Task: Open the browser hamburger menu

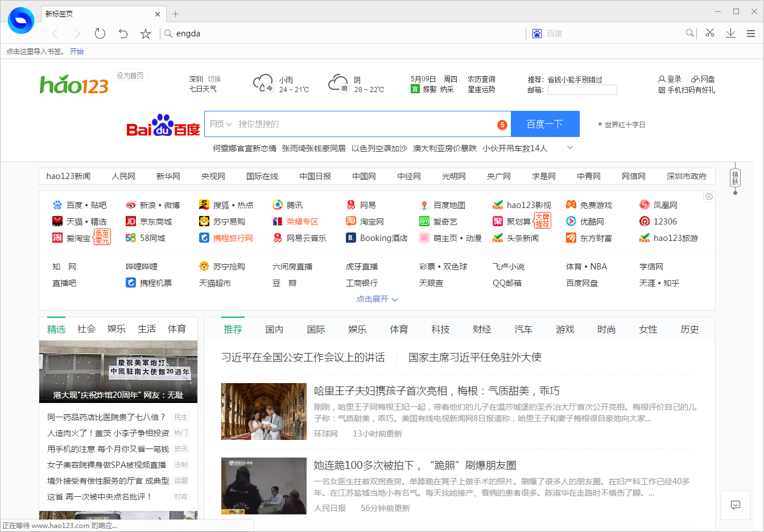Action: click(751, 33)
